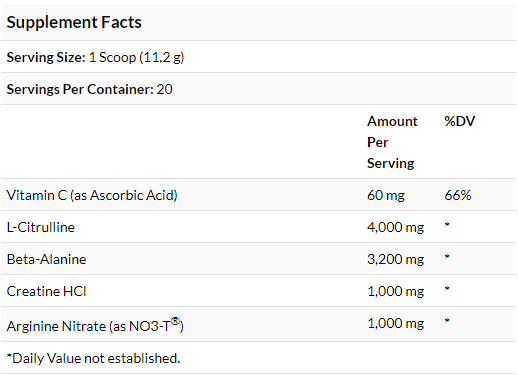
Task: Click the asterisk in the L-Citrulline row
Action: [x=447, y=225]
